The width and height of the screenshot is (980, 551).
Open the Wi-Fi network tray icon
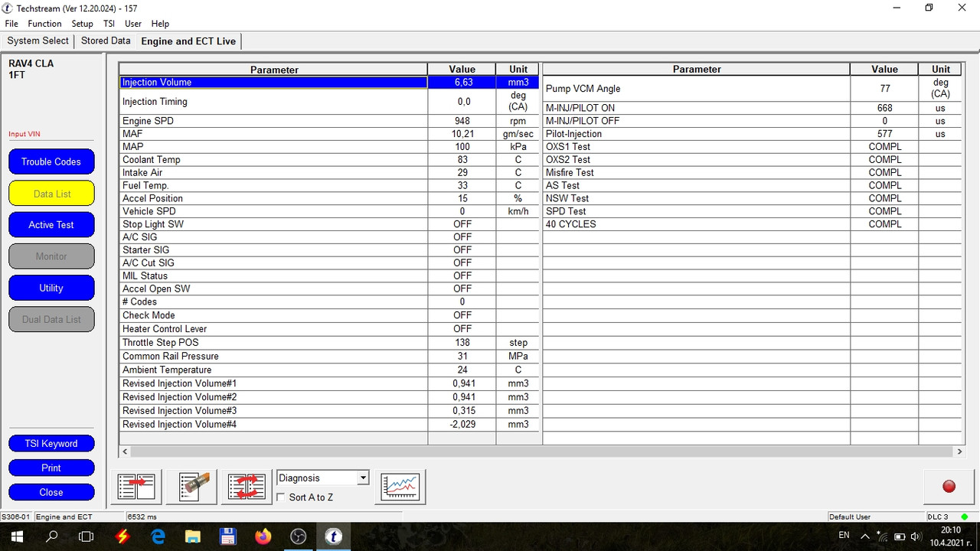[884, 536]
